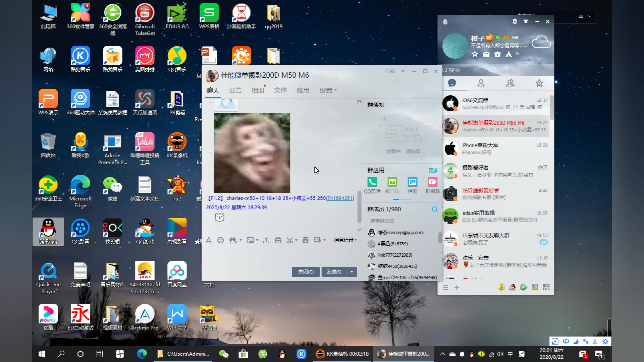The width and height of the screenshot is (644, 362).
Task: Toggle moon half-width mode in IME bar
Action: [x=576, y=341]
